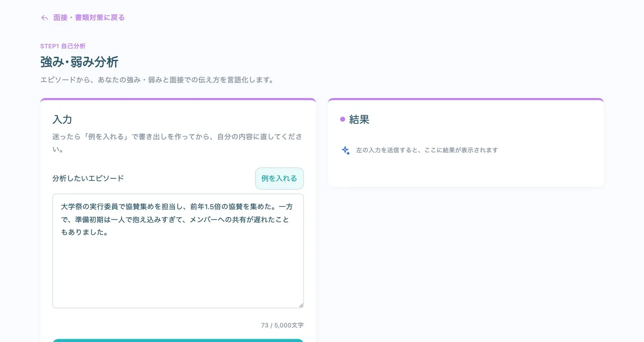Click the 入力 panel heading
644x342 pixels.
click(x=62, y=119)
